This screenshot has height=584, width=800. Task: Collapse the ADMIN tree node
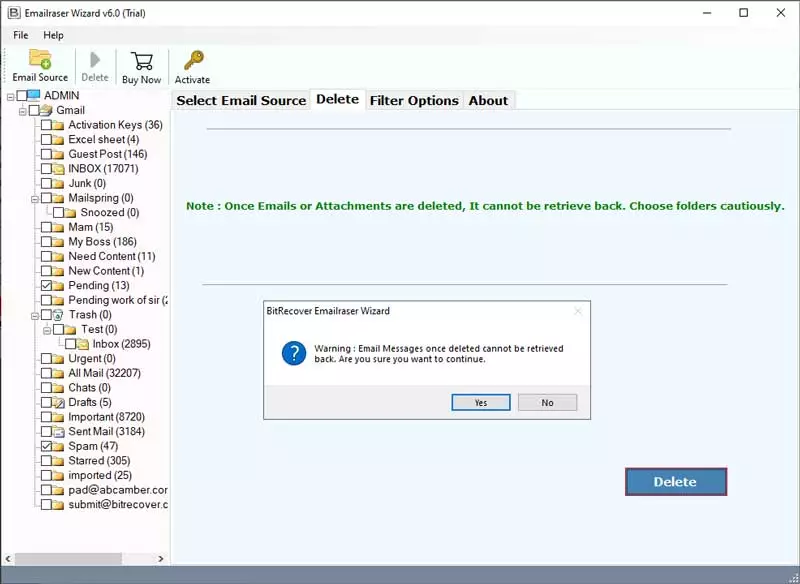pyautogui.click(x=11, y=96)
